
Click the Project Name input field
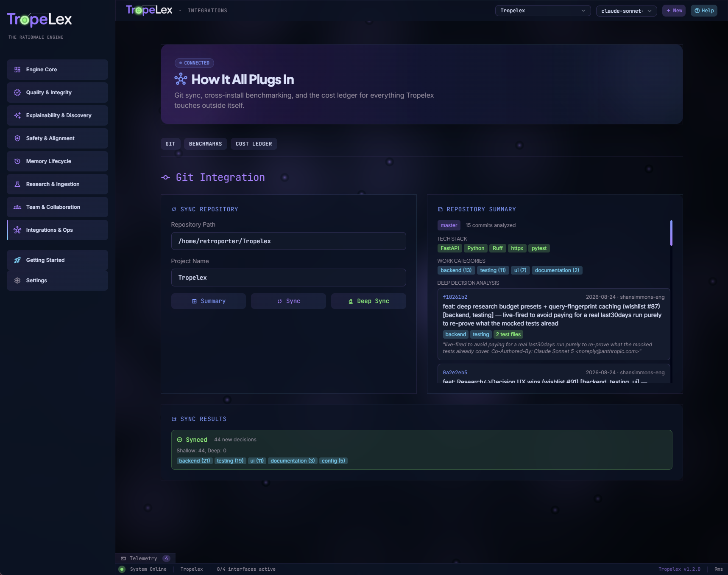[x=288, y=278]
